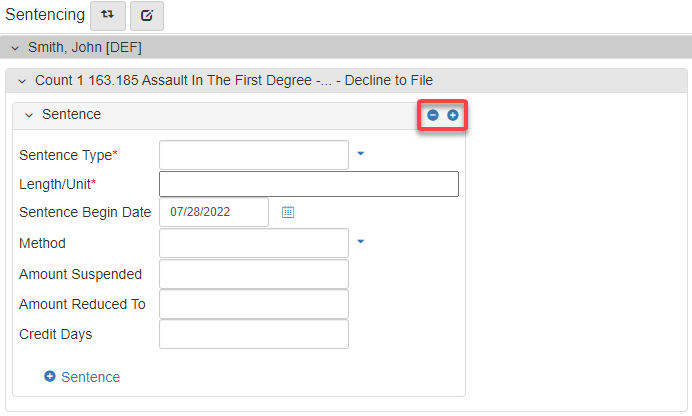Collapse the Count 1 Assault section
Screen dimensions: 692x416
pos(22,80)
